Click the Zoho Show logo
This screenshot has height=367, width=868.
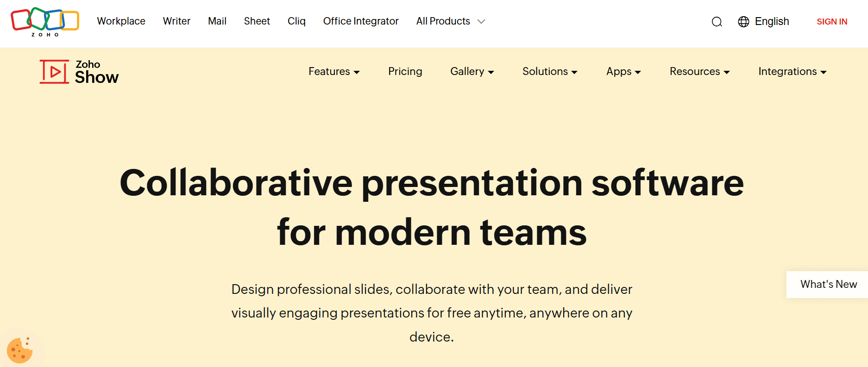coord(79,72)
